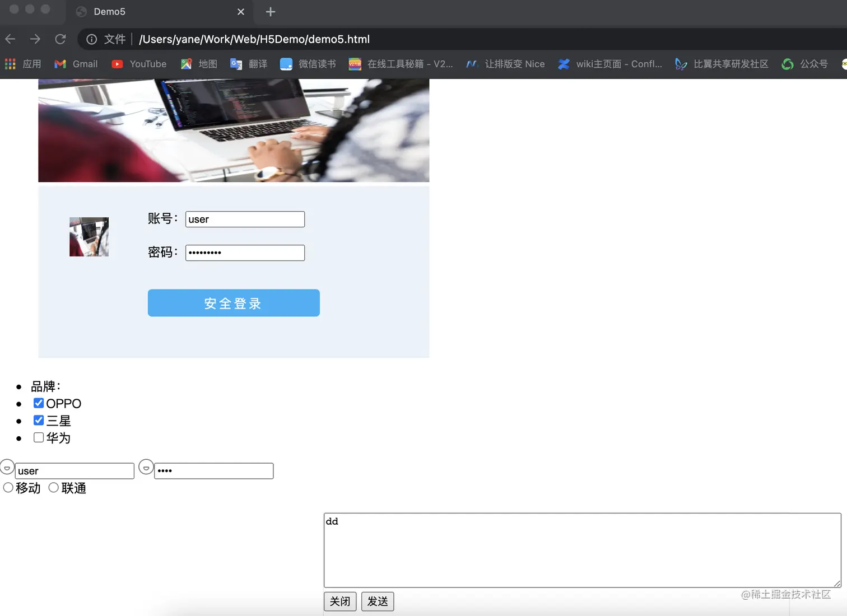Click inside the 账号 user input field
The height and width of the screenshot is (616, 847).
244,219
